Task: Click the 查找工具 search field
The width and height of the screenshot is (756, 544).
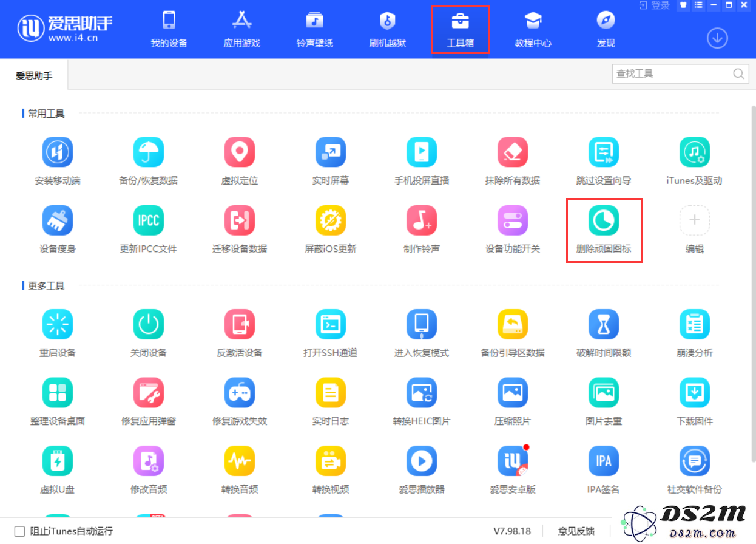Action: [x=680, y=73]
